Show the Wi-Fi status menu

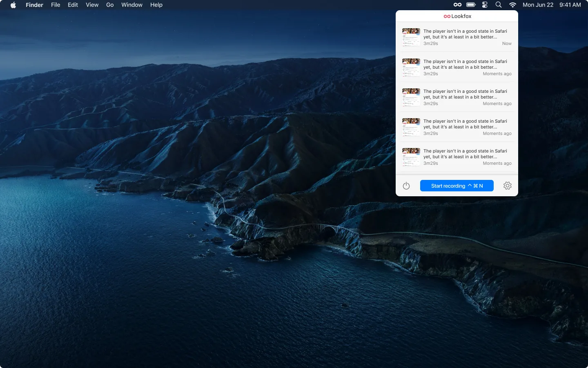click(512, 5)
